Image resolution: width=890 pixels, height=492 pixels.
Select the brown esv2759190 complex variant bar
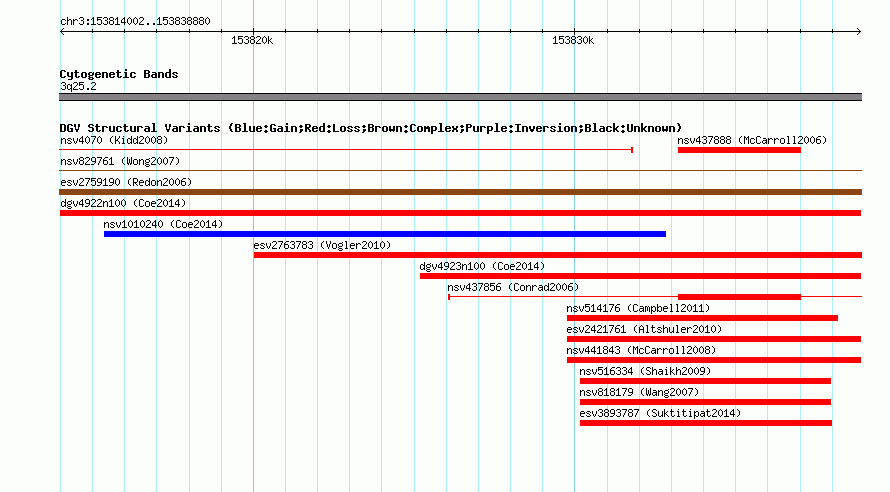(460, 192)
